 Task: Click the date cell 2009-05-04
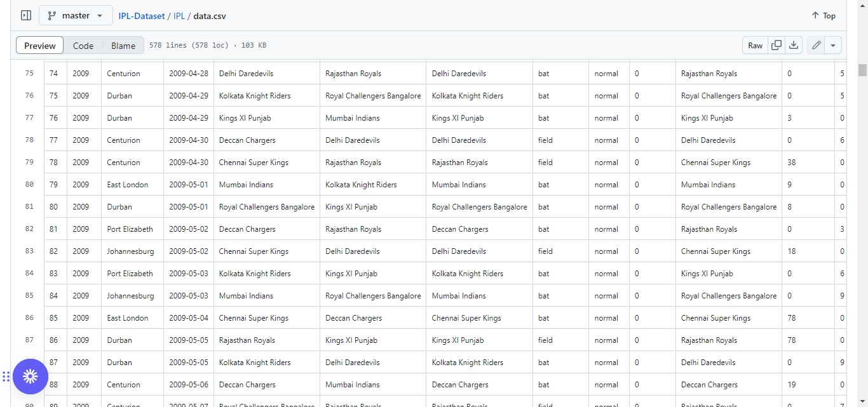point(189,318)
